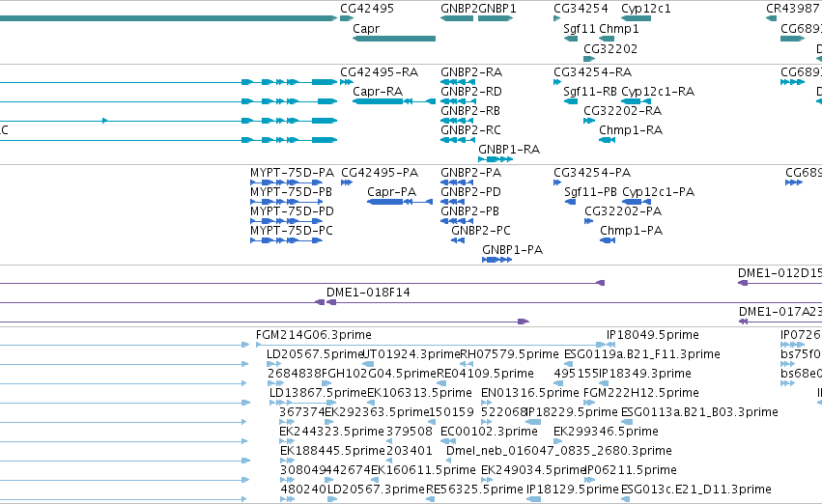Click the DME1-018F14 BAC clone label

pyautogui.click(x=368, y=293)
